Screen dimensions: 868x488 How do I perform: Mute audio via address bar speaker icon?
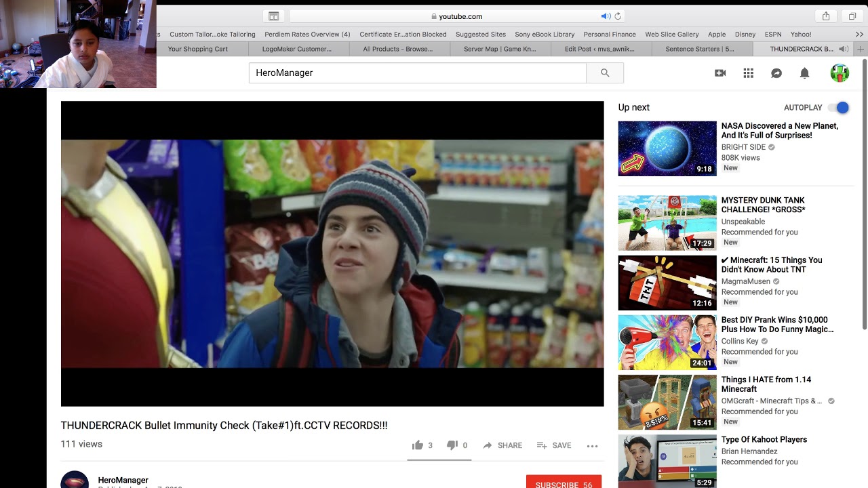click(x=605, y=16)
